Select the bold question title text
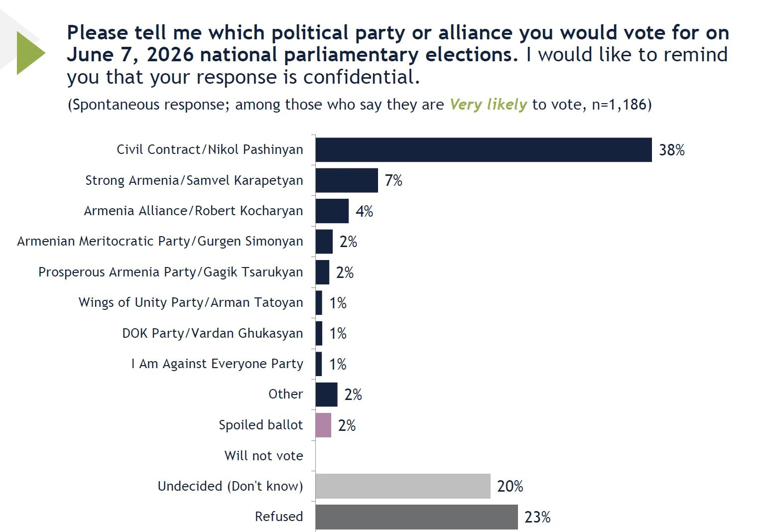 [398, 44]
